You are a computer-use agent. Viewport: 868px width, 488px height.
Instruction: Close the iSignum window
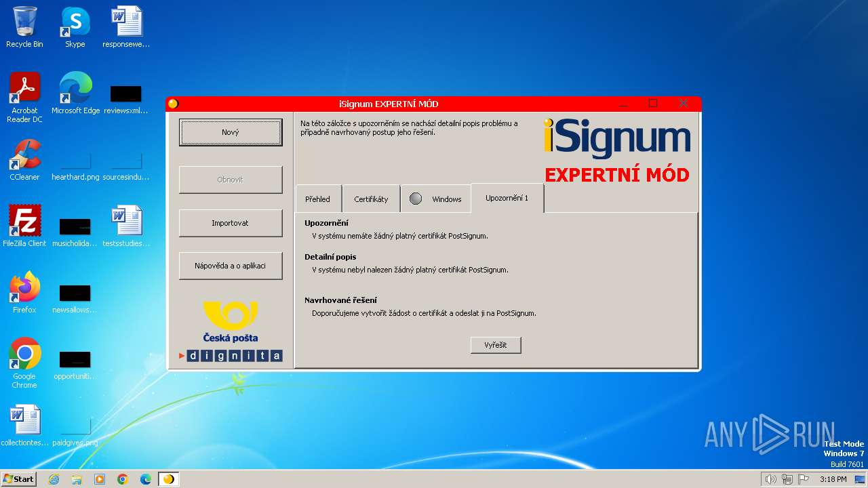(684, 104)
